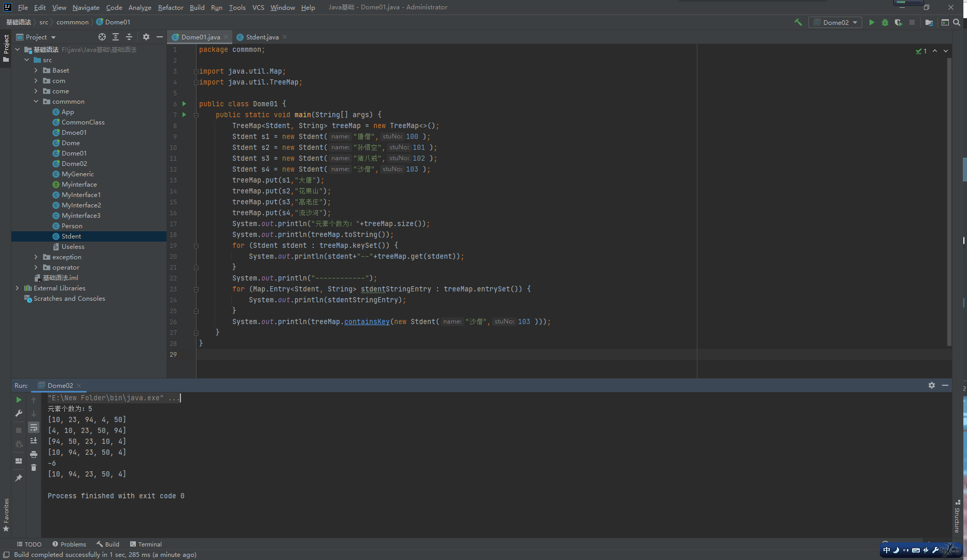This screenshot has height=560, width=967.
Task: Expand the exception folder in project tree
Action: click(x=36, y=257)
